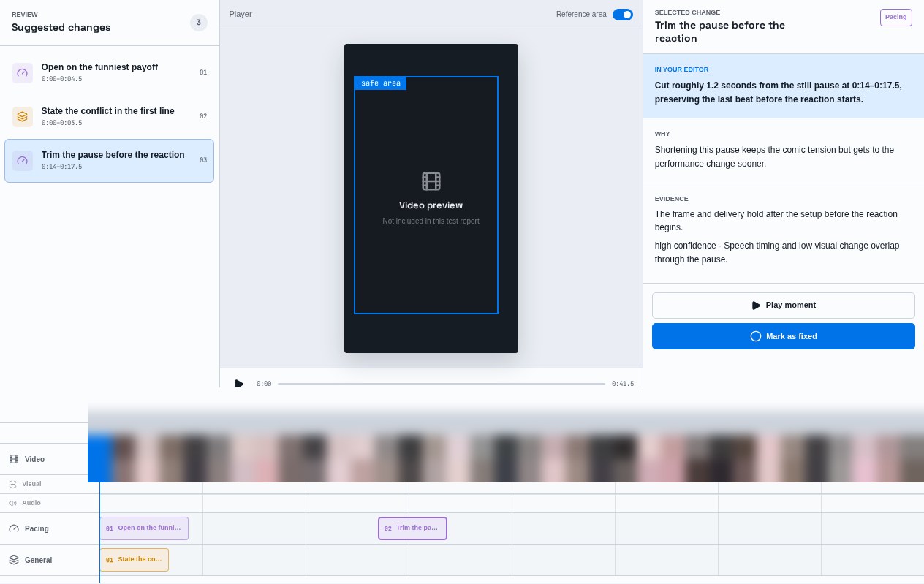Click the film icon above Video preview
Image resolution: width=924 pixels, height=584 pixels.
(431, 181)
